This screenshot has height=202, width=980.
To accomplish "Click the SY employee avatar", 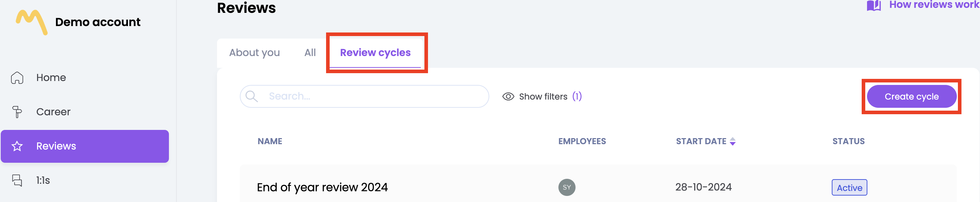I will 567,187.
